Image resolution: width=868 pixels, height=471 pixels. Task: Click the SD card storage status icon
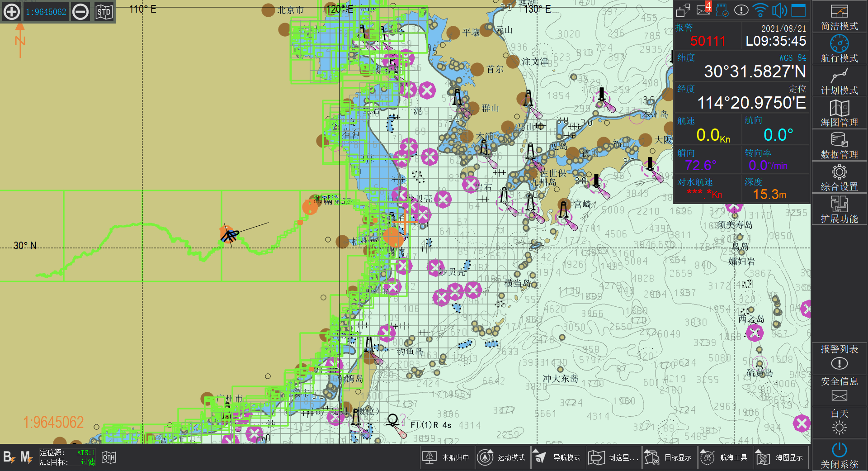coord(722,10)
